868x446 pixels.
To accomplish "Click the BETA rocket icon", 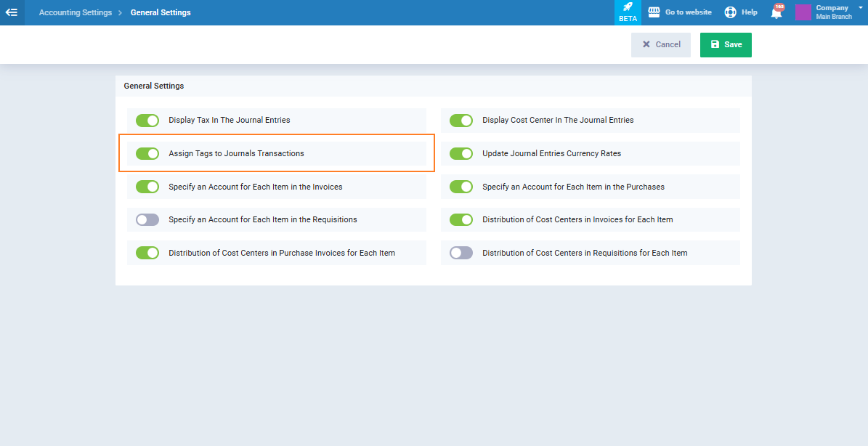I will pyautogui.click(x=628, y=7).
